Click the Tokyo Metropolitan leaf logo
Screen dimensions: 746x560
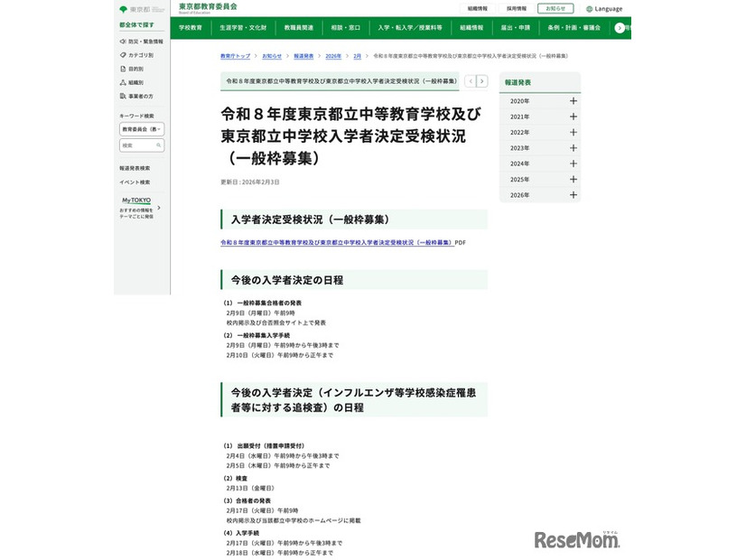pos(123,8)
